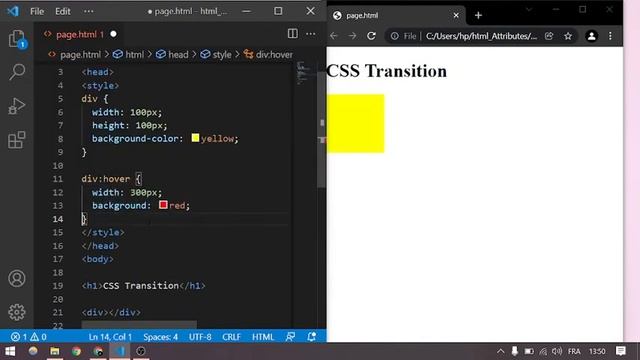Click head in the breadcrumb
The width and height of the screenshot is (640, 360).
172,55
